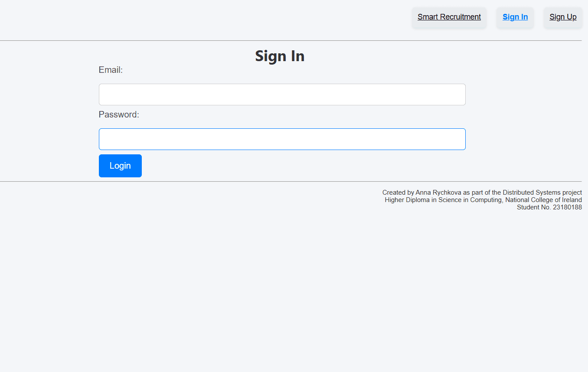Screen dimensions: 588x372
Task: Focus the Password input field
Action: click(282, 139)
